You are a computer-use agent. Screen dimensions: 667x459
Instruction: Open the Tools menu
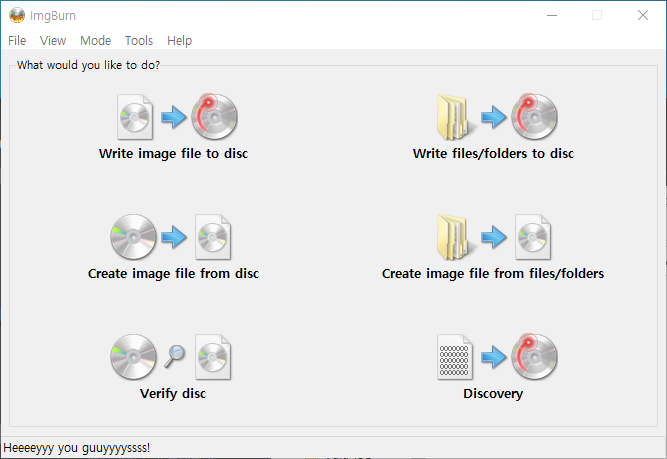pos(139,41)
